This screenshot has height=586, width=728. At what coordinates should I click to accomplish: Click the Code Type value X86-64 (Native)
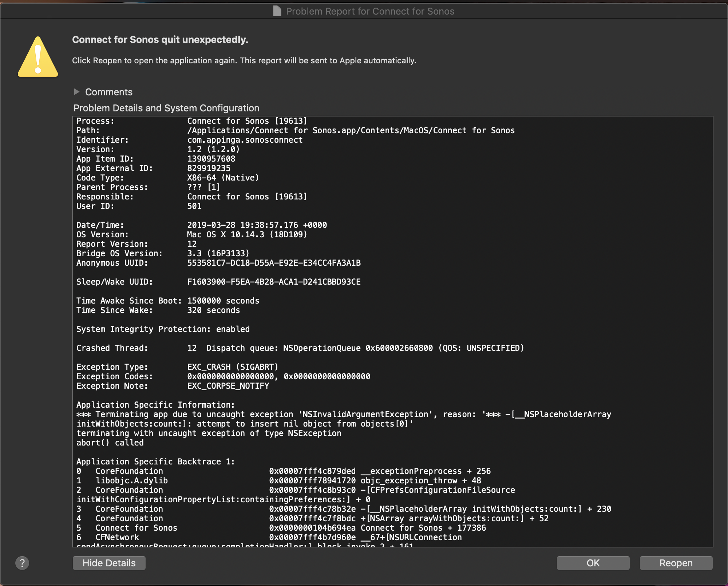[223, 178]
